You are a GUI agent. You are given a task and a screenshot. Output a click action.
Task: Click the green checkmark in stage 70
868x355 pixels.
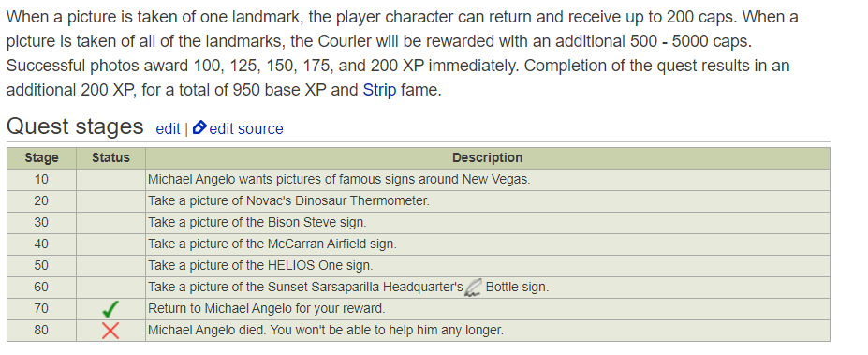click(x=110, y=309)
